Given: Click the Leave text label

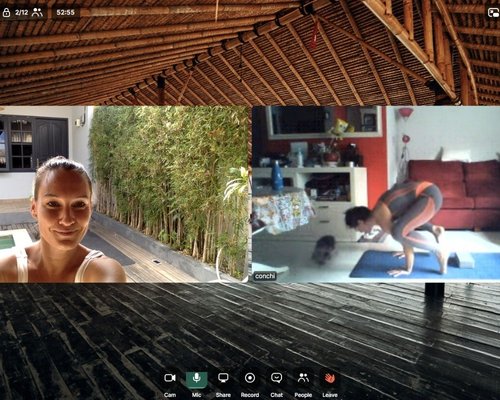Looking at the screenshot, I should pyautogui.click(x=330, y=395).
